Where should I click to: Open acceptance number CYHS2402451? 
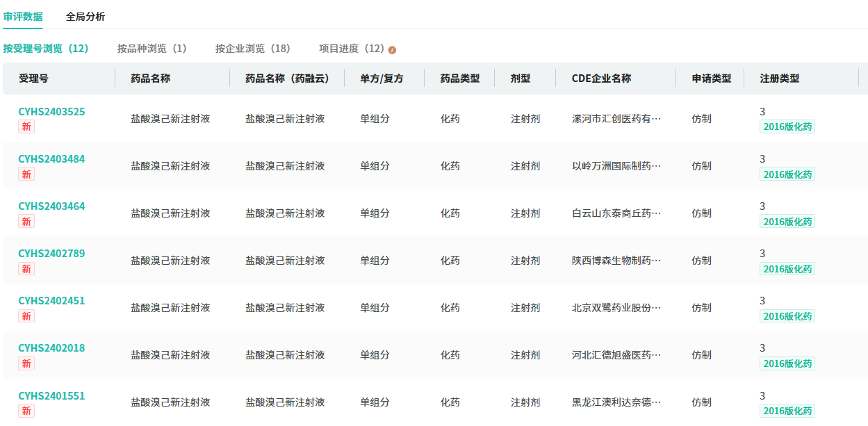click(51, 301)
